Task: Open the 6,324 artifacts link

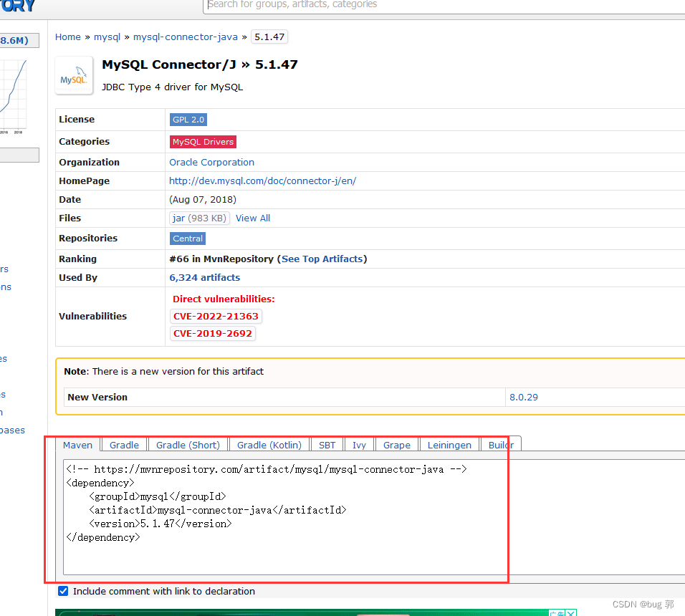Action: point(204,278)
